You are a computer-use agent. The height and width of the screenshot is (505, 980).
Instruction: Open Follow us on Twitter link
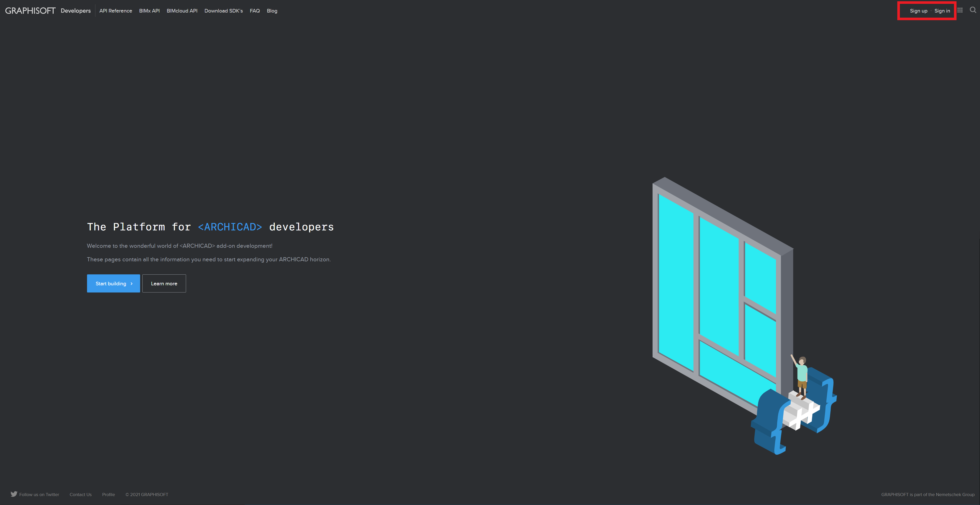39,494
